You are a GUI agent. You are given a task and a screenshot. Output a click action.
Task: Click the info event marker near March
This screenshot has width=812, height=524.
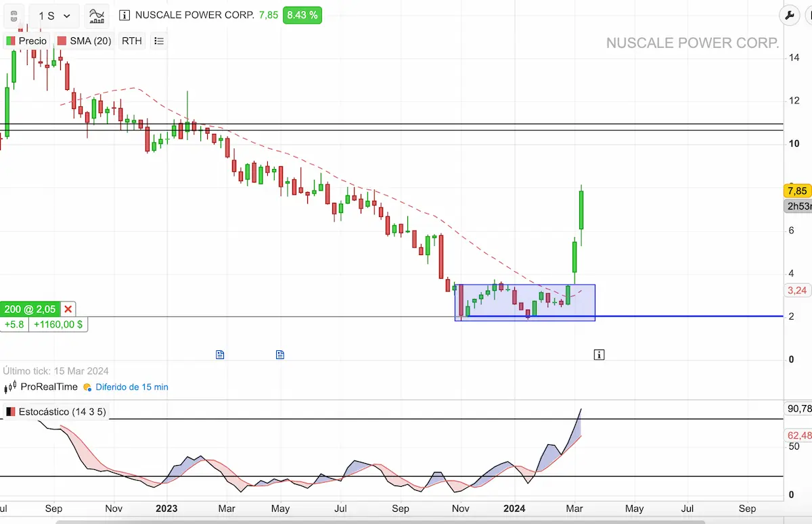click(x=599, y=354)
